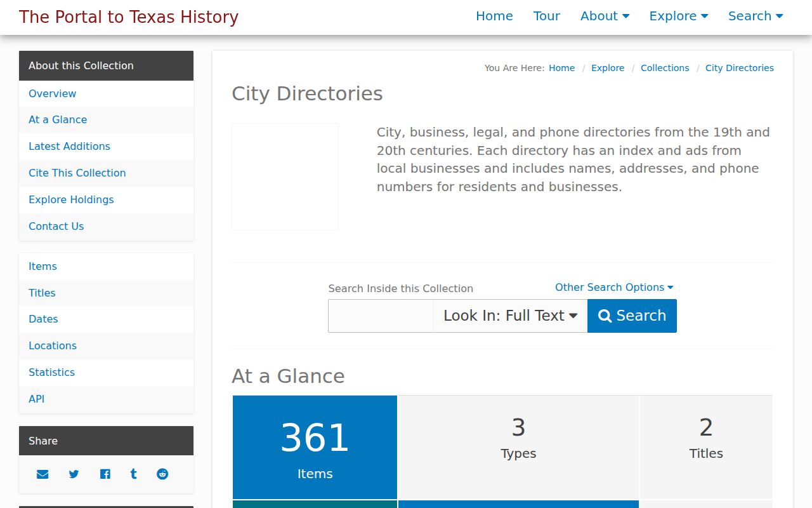Open the About dropdown menu
The height and width of the screenshot is (508, 812).
point(605,17)
